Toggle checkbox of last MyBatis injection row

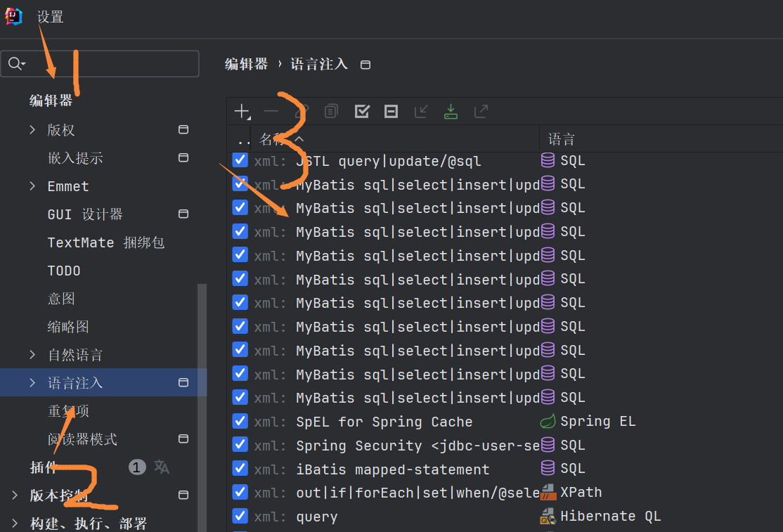pos(240,397)
